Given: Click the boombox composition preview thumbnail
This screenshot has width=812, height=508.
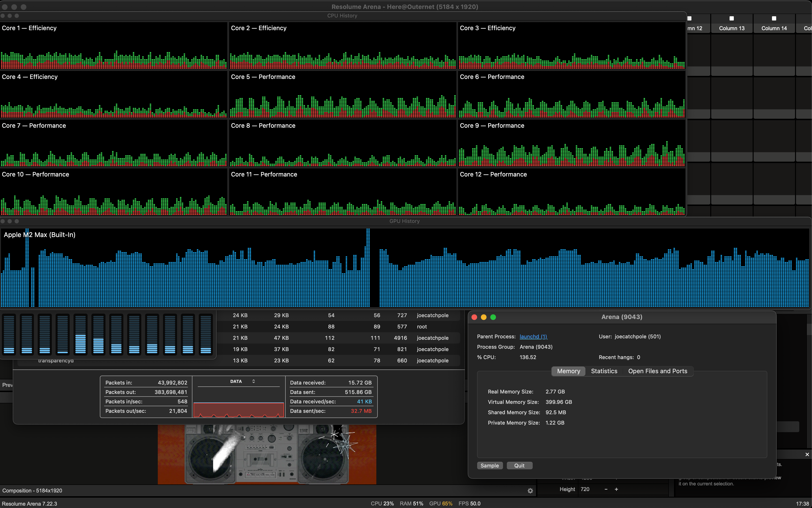Looking at the screenshot, I should pos(267,454).
